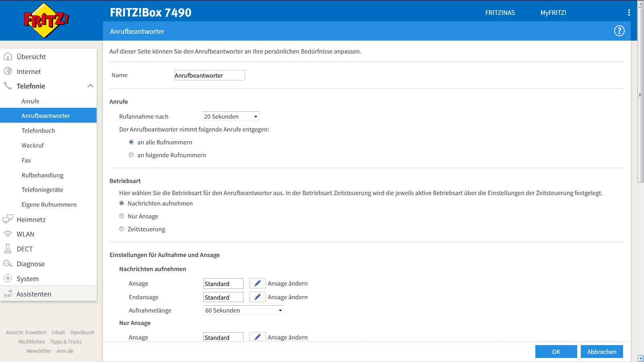Click the FRITZ! logo
Image resolution: width=644 pixels, height=362 pixels.
tap(46, 20)
